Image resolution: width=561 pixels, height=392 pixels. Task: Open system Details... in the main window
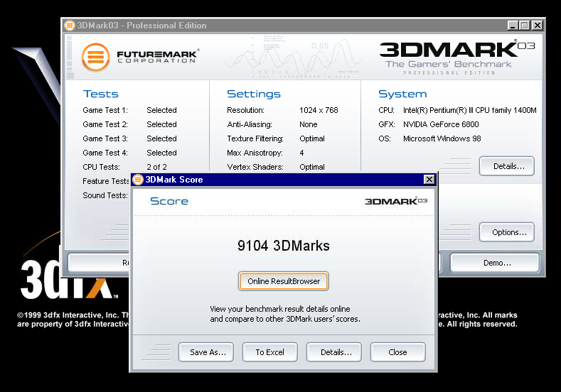pyautogui.click(x=507, y=166)
